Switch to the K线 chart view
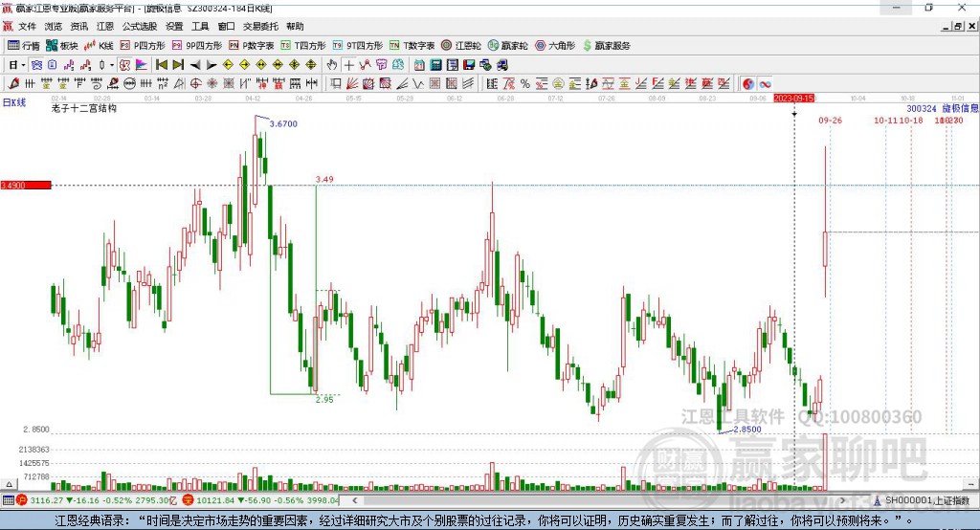 (99, 46)
